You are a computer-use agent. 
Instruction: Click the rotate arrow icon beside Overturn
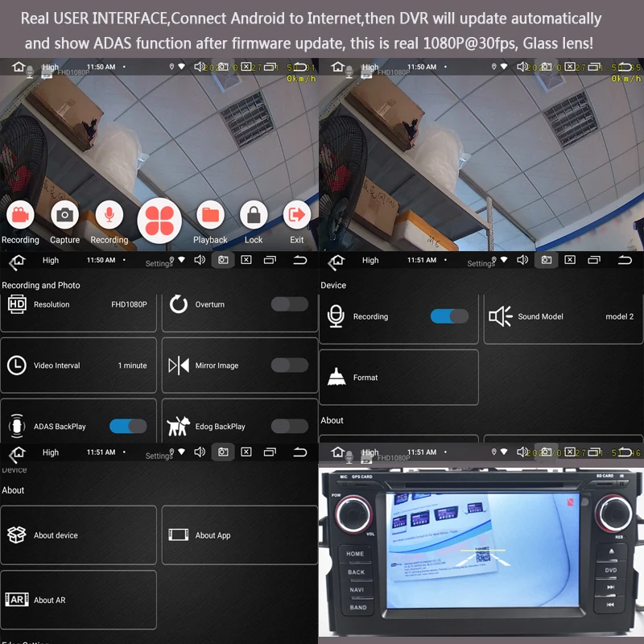(x=179, y=304)
